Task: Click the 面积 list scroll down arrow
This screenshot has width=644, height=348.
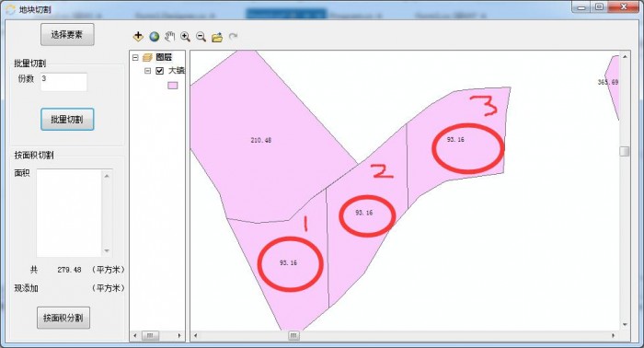Action: click(x=107, y=250)
